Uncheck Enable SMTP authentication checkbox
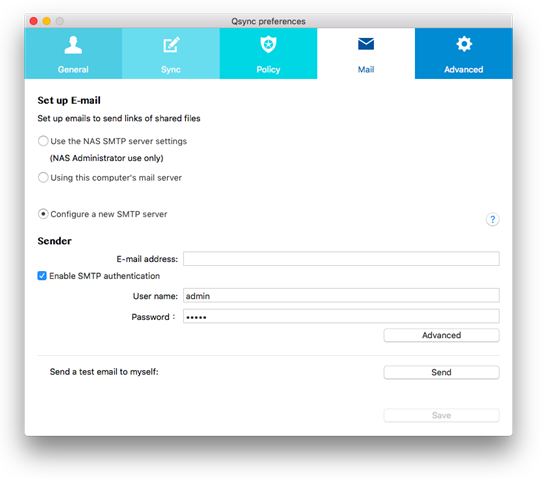This screenshot has width=540, height=478. 42,276
